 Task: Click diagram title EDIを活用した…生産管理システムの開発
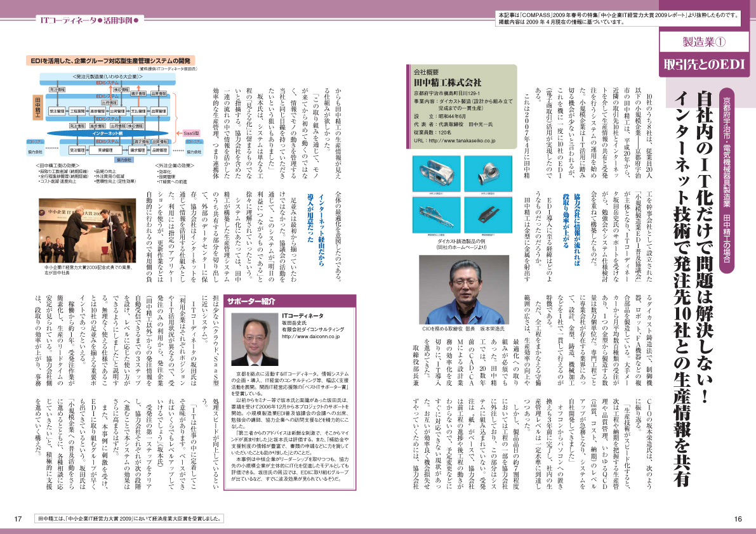pos(110,61)
